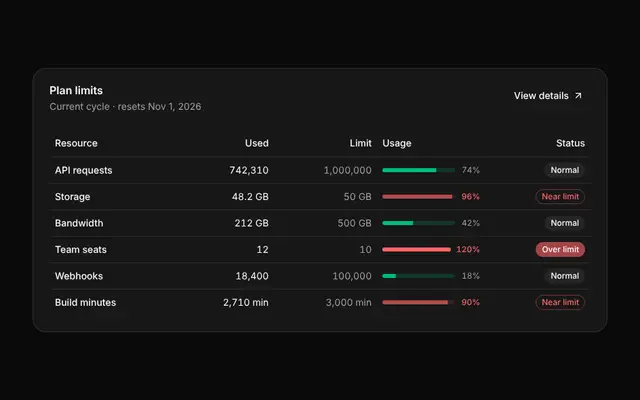Select the Storage row label
The image size is (640, 400).
72,197
